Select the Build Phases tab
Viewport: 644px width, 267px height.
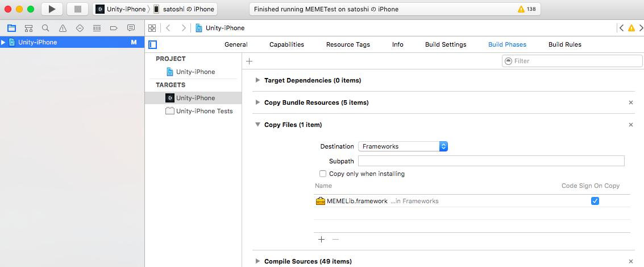(x=507, y=44)
